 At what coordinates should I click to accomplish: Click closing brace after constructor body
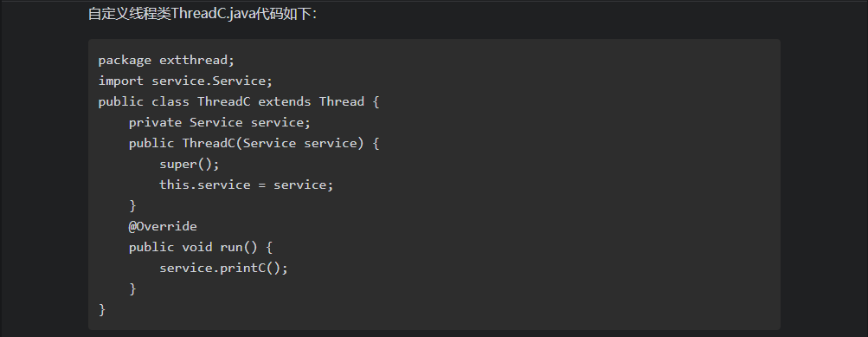[x=132, y=205]
